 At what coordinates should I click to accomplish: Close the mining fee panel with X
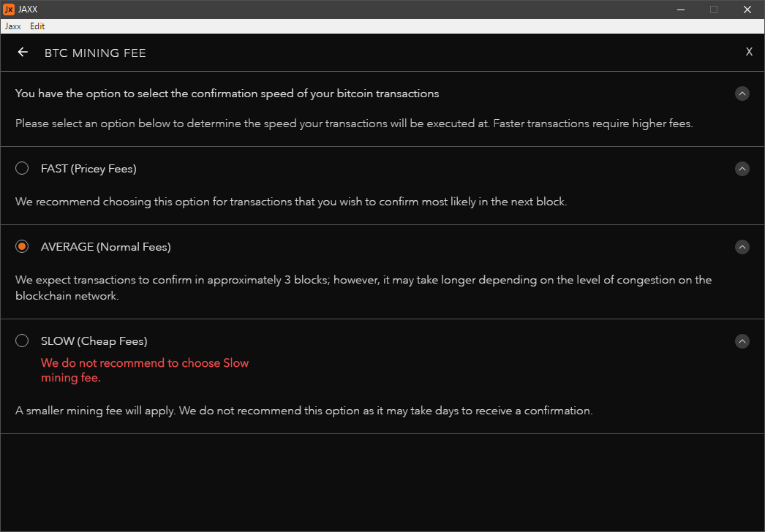point(749,52)
